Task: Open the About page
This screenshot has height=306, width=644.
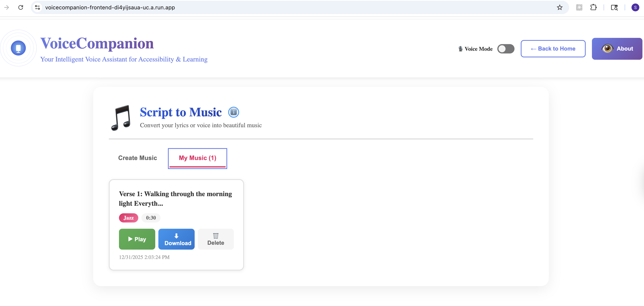Action: click(617, 49)
